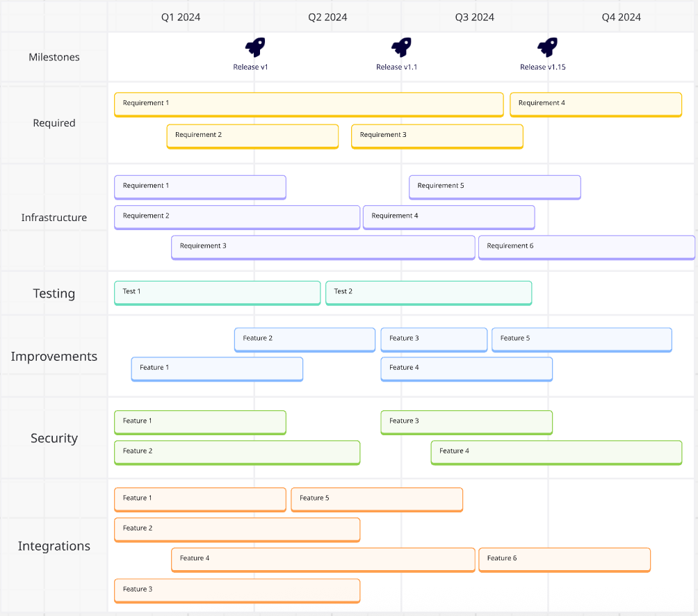This screenshot has width=698, height=616.
Task: Open yellow Requirement 4 in Required row
Action: click(595, 104)
